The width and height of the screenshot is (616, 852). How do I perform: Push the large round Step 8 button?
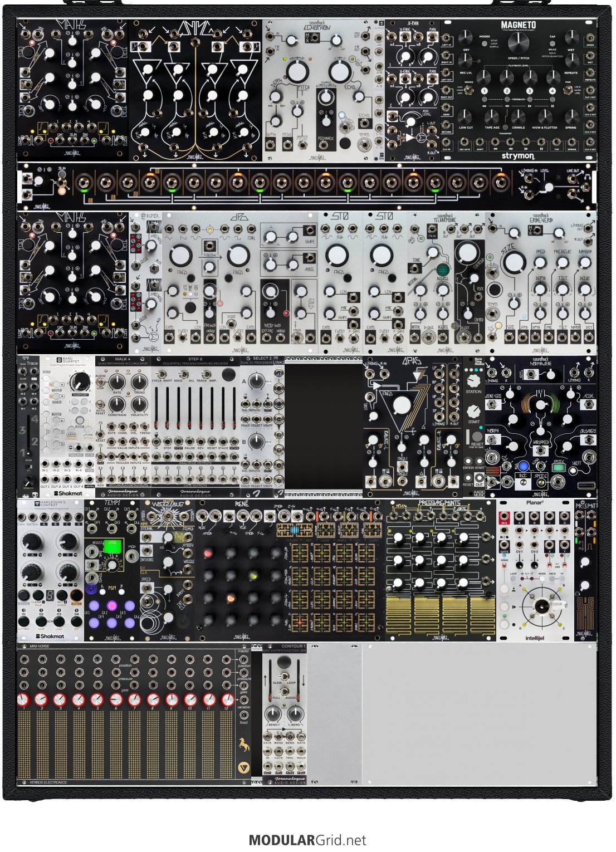coord(228,375)
